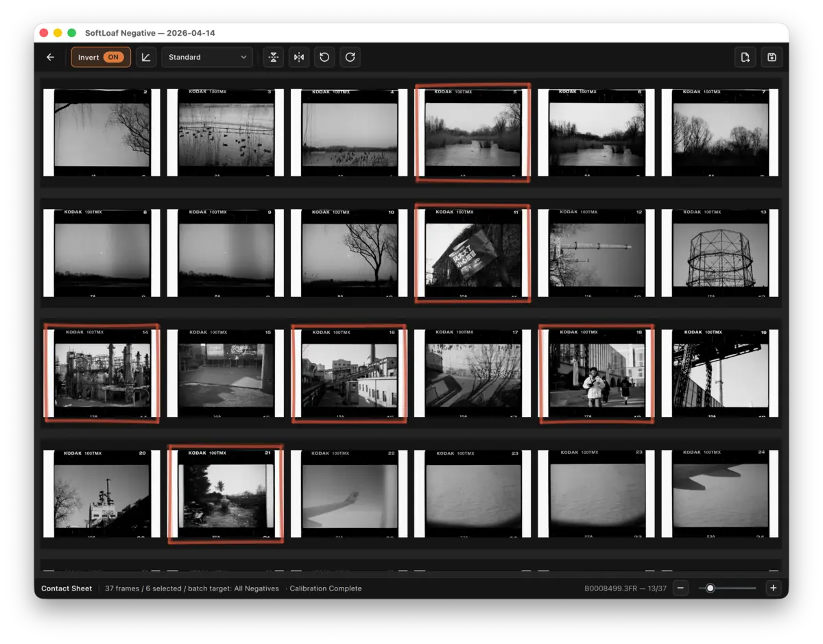Select frame 12 smokestacks thumbnail

coord(596,252)
